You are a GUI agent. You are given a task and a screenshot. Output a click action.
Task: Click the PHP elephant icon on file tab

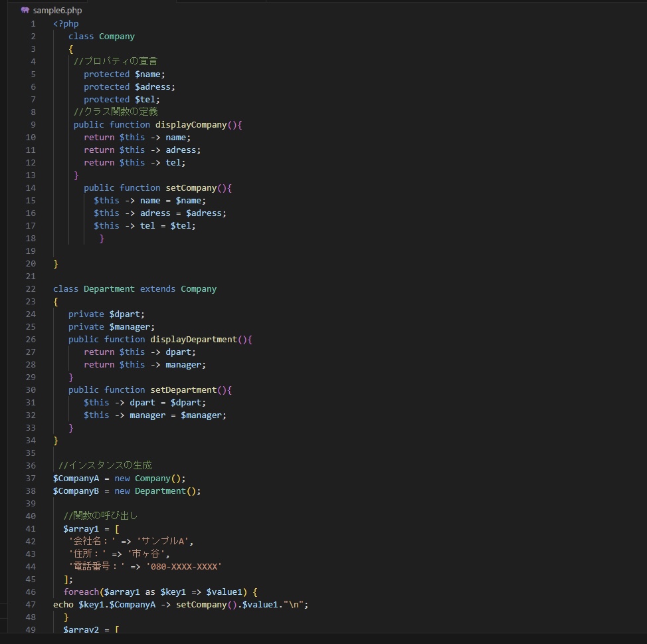tap(25, 11)
